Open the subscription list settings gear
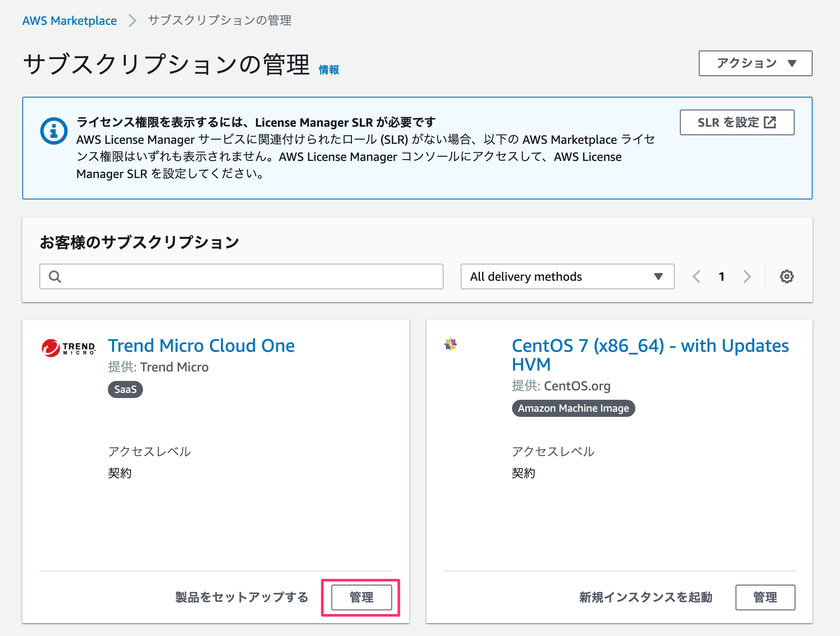The width and height of the screenshot is (840, 636). 786,276
